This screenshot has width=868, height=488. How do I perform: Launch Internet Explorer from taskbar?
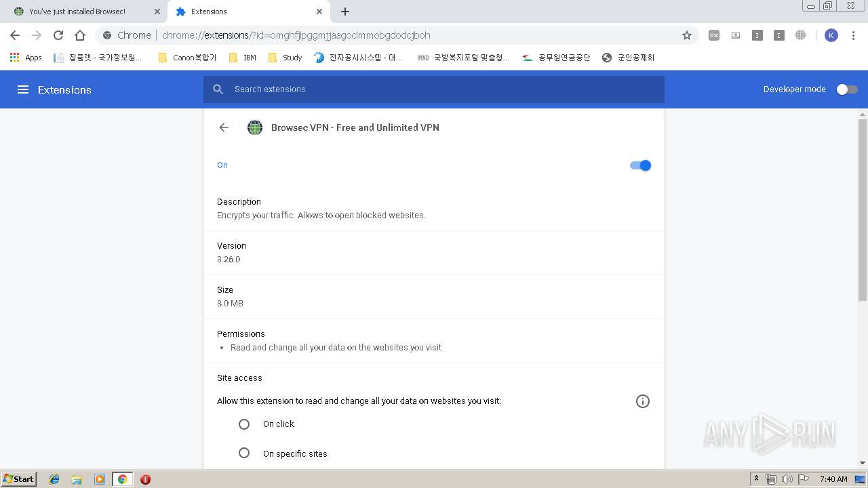coord(54,479)
